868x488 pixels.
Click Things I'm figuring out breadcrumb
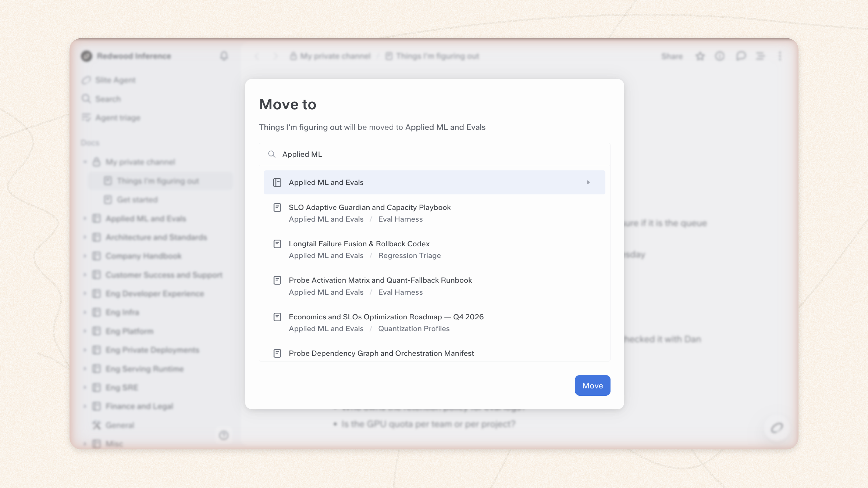point(432,56)
